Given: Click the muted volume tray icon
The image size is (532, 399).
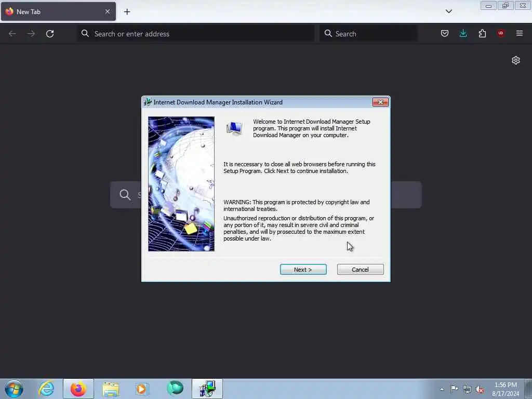Looking at the screenshot, I should pos(480,390).
